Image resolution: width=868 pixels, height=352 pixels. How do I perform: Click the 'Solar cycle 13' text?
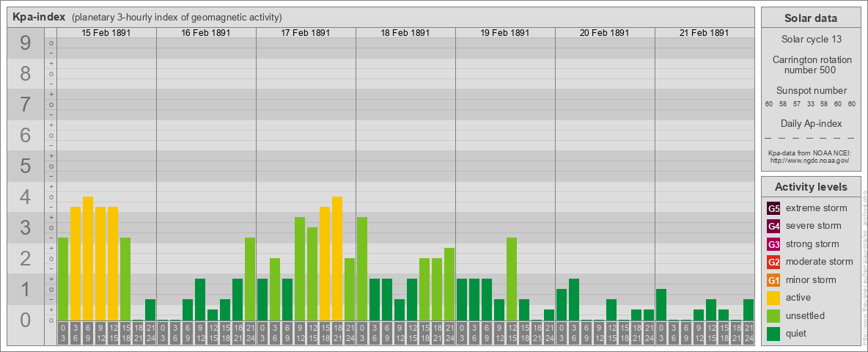pyautogui.click(x=810, y=40)
